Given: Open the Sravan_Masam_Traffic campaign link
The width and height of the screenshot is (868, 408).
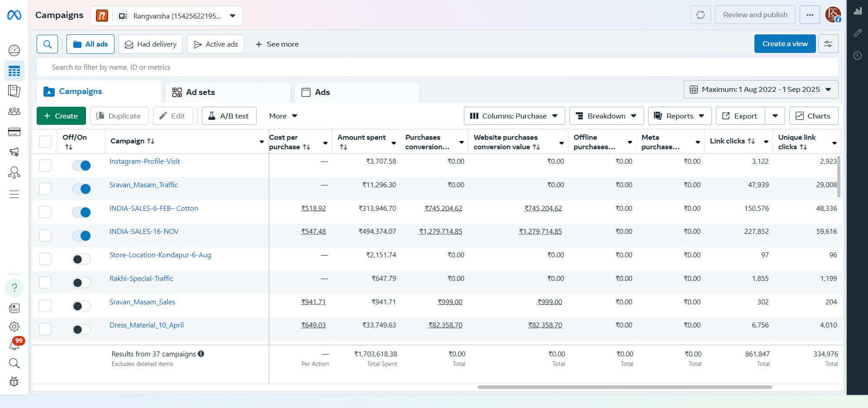Looking at the screenshot, I should click(x=143, y=185).
